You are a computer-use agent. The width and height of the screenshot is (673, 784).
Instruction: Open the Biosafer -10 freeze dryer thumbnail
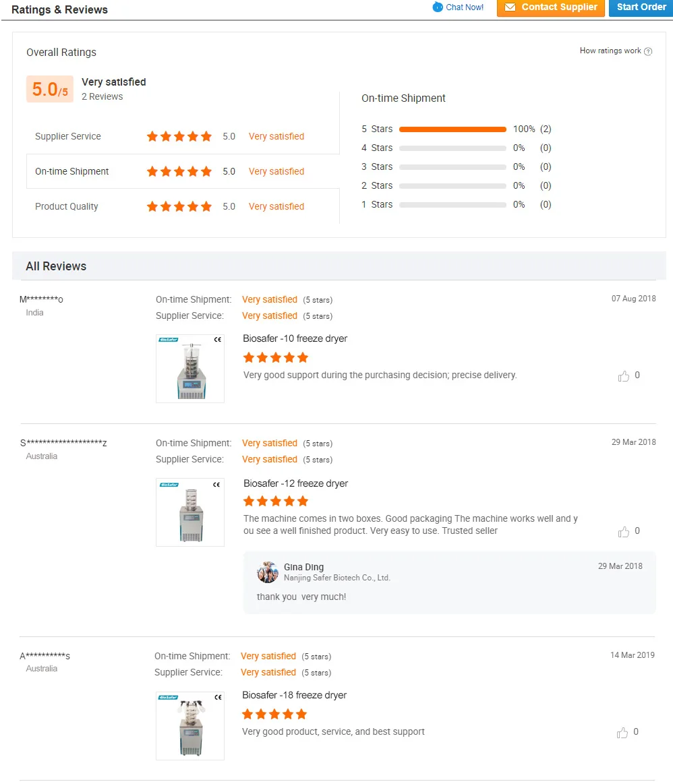190,369
